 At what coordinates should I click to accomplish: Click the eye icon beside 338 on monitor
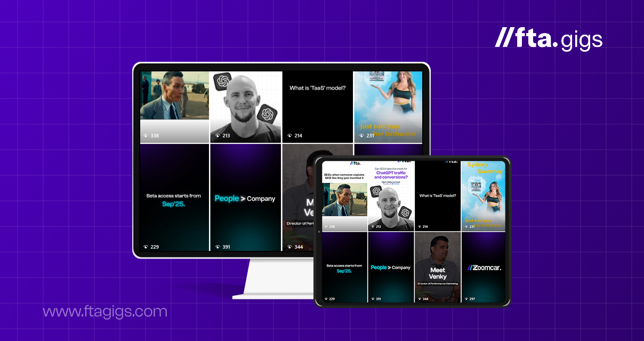(146, 136)
